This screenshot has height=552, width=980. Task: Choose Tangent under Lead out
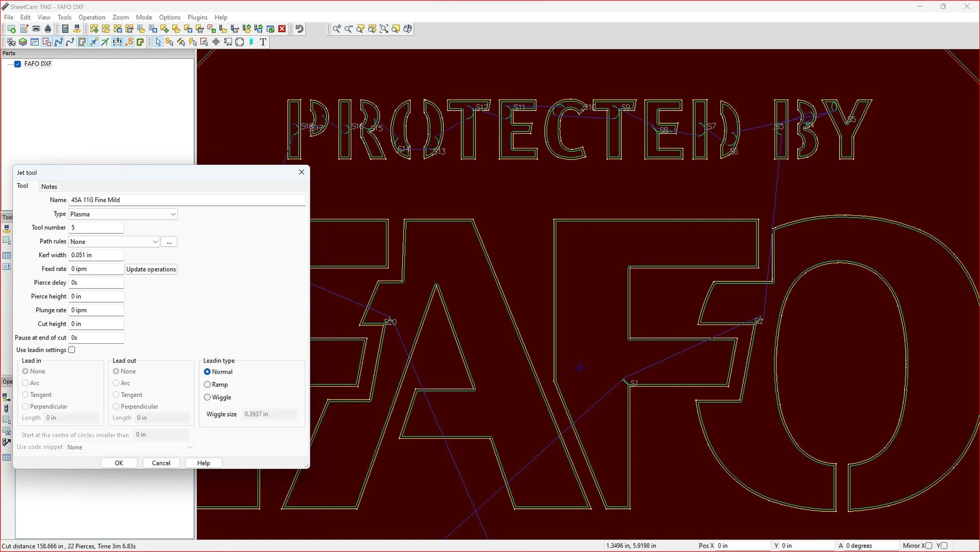click(116, 395)
